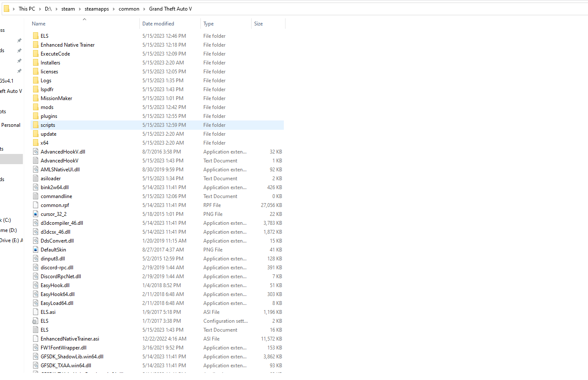
Task: Select the x64 folder row
Action: pos(157,143)
